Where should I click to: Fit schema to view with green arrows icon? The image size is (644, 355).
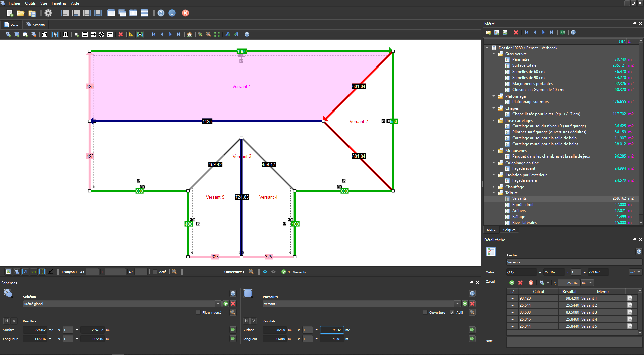(x=217, y=34)
